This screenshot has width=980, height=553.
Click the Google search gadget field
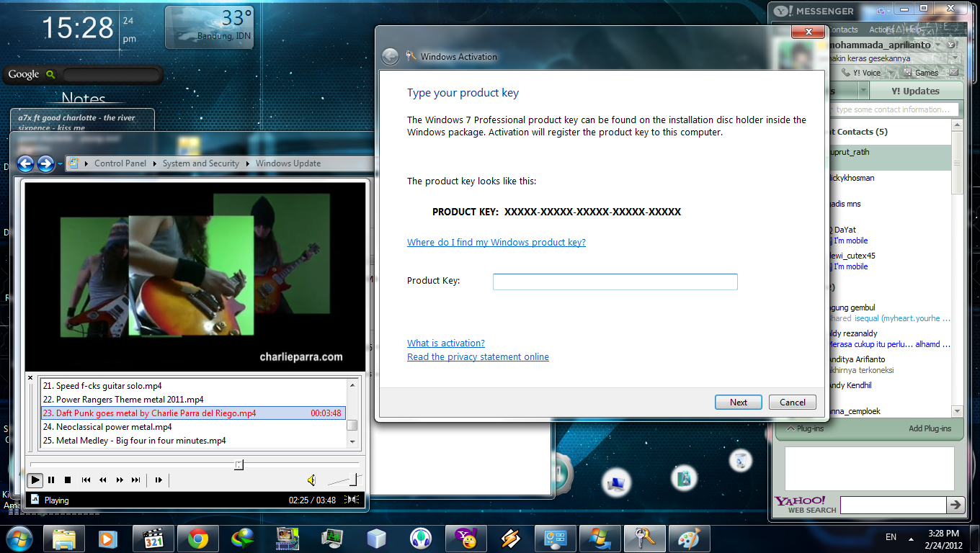point(110,74)
